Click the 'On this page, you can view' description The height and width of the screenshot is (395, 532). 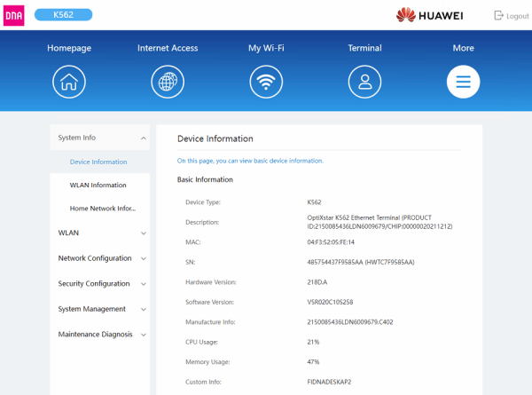tap(250, 161)
